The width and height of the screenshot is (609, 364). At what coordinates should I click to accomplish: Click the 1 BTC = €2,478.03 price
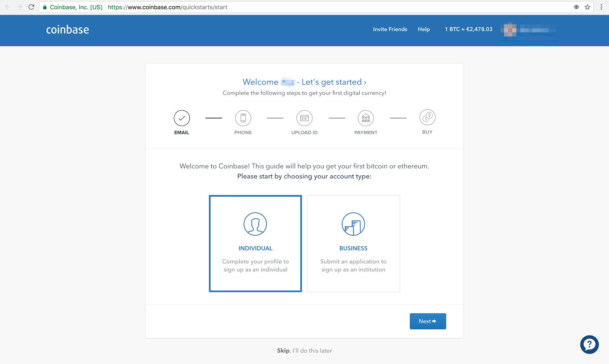pos(469,29)
